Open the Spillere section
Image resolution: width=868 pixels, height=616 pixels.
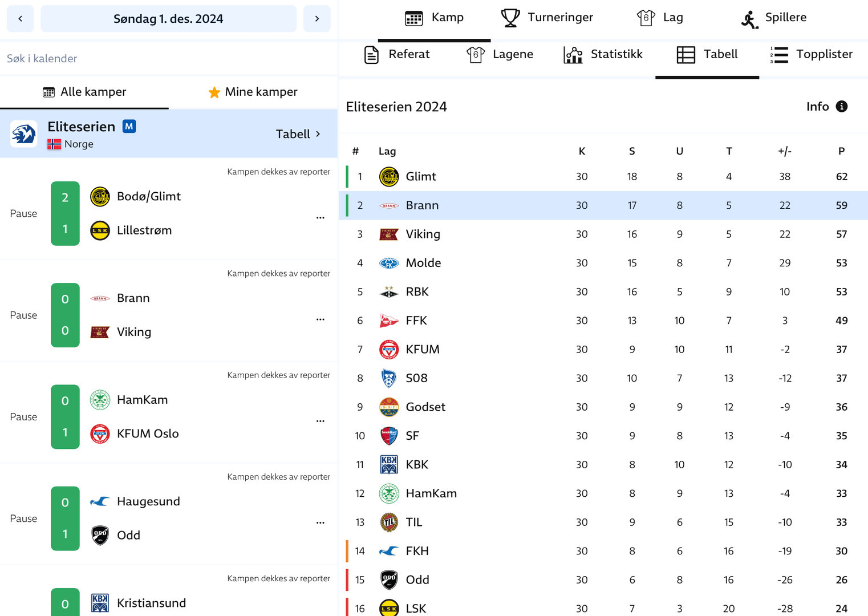pyautogui.click(x=773, y=18)
